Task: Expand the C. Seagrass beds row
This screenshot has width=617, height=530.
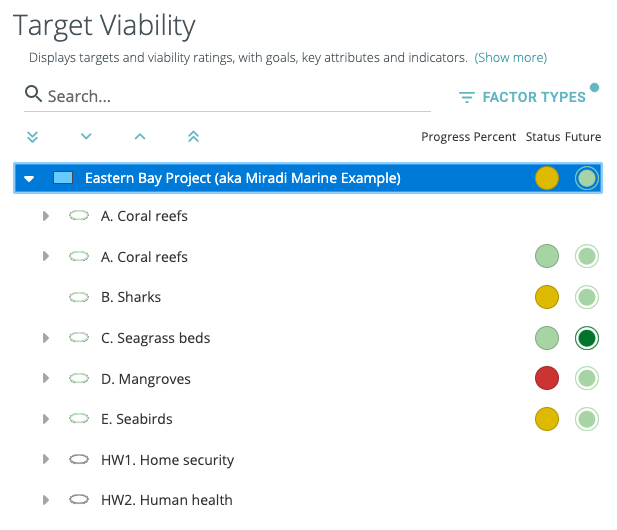Action: (x=45, y=338)
